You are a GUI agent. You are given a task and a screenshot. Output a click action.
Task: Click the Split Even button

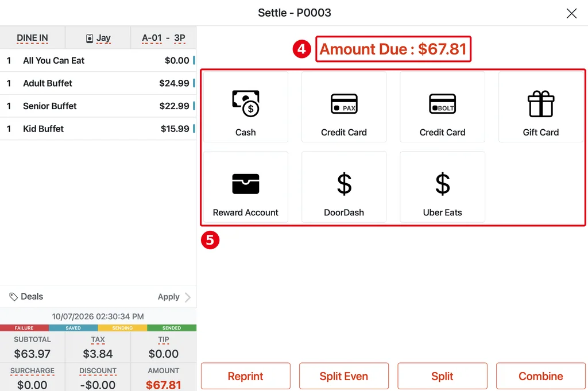pyautogui.click(x=344, y=376)
